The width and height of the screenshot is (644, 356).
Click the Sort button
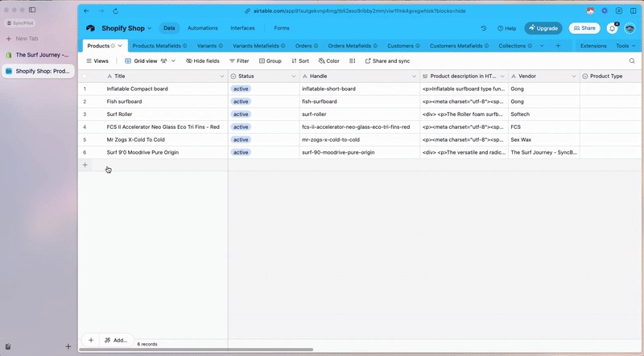coord(299,61)
